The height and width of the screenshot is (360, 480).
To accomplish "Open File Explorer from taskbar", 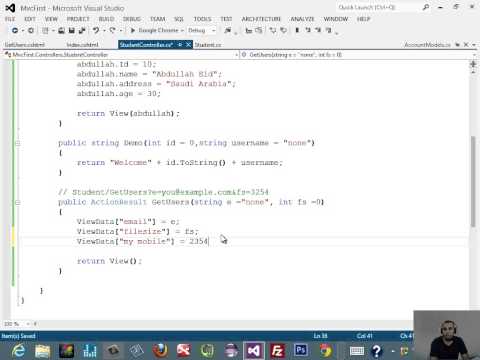I will 42,351.
